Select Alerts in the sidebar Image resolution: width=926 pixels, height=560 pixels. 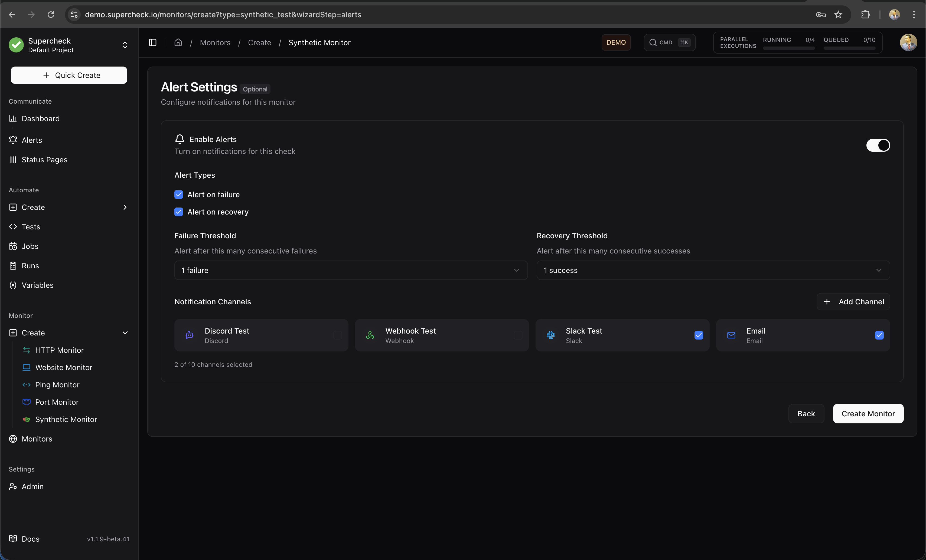tap(32, 140)
